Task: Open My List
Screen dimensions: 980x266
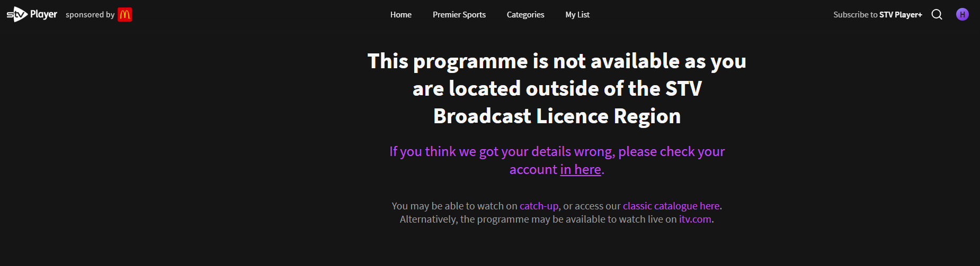Action: point(577,15)
